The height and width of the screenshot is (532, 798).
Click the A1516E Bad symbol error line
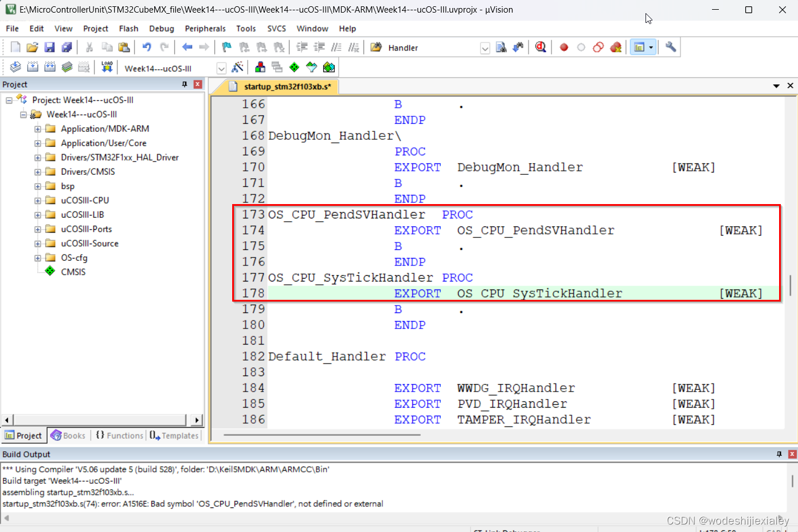click(x=193, y=504)
